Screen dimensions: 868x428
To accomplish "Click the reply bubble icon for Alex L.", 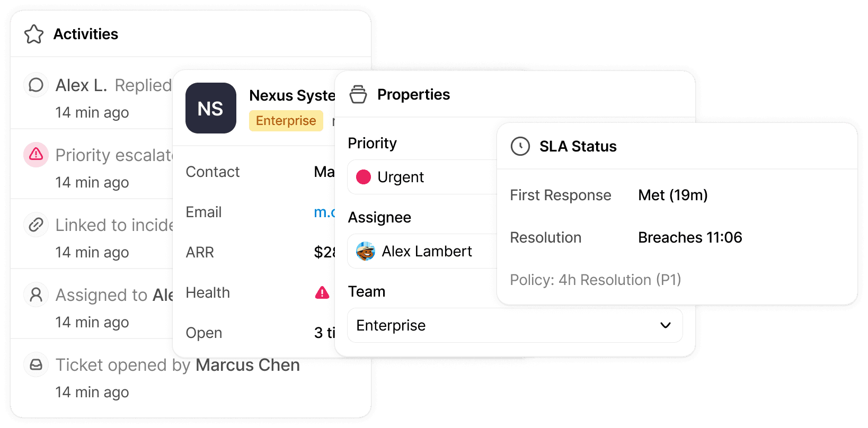I will click(x=36, y=85).
